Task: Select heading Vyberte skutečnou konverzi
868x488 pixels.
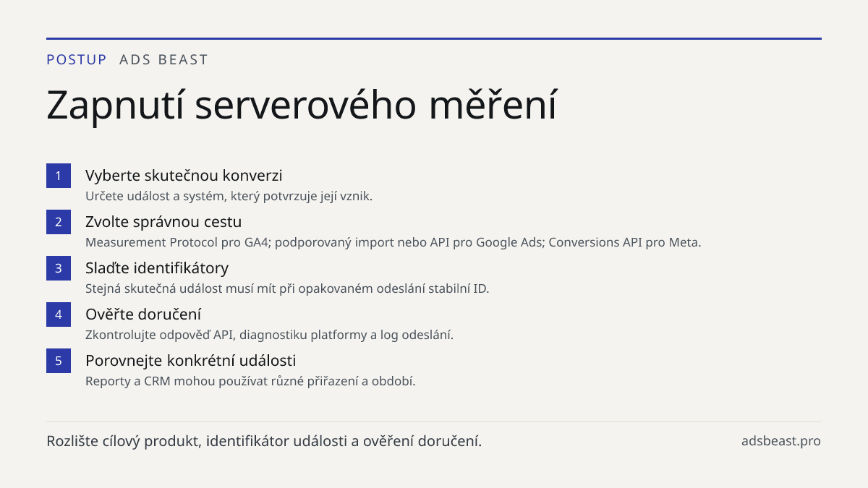Action: coord(184,176)
